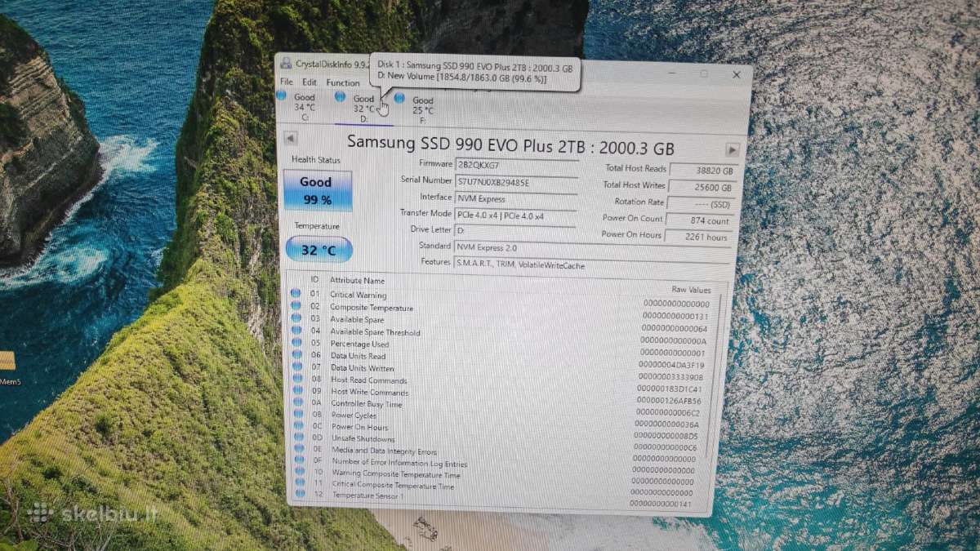Select the Controller Busy Time status orb

point(297,402)
